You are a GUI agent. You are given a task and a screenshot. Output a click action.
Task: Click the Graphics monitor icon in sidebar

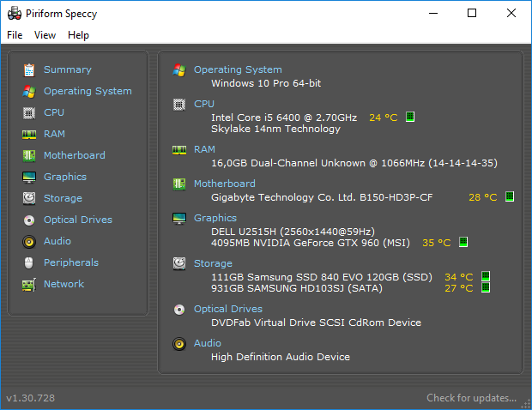click(29, 177)
